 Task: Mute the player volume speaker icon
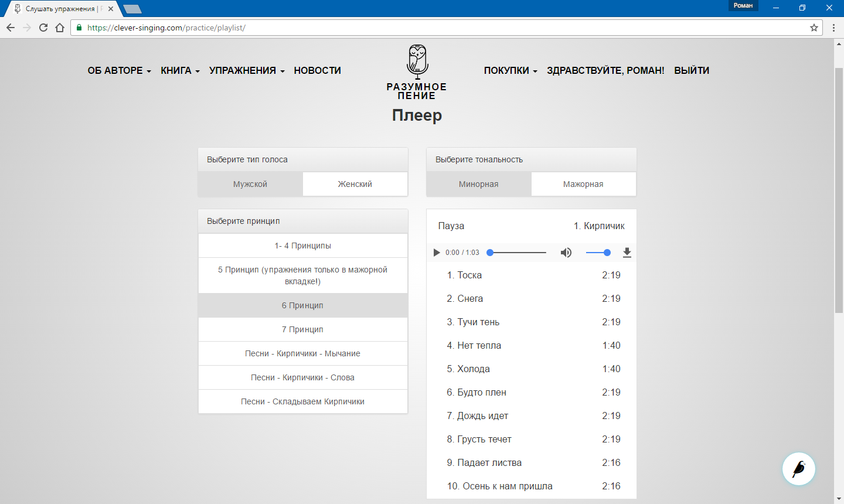566,253
